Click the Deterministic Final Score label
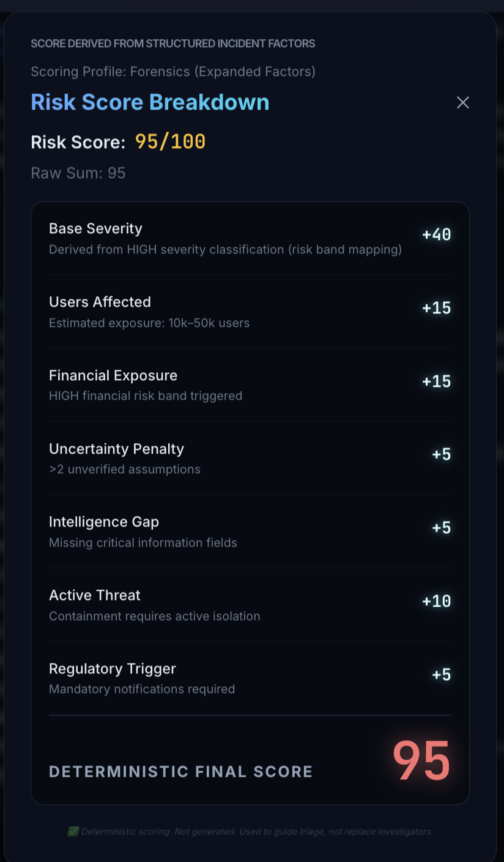Viewport: 504px width, 862px height. [180, 771]
